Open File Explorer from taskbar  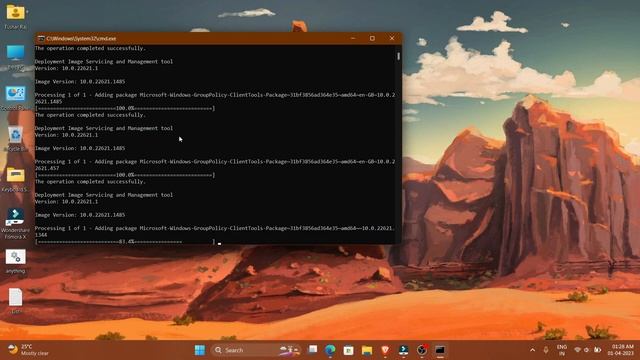(x=367, y=350)
